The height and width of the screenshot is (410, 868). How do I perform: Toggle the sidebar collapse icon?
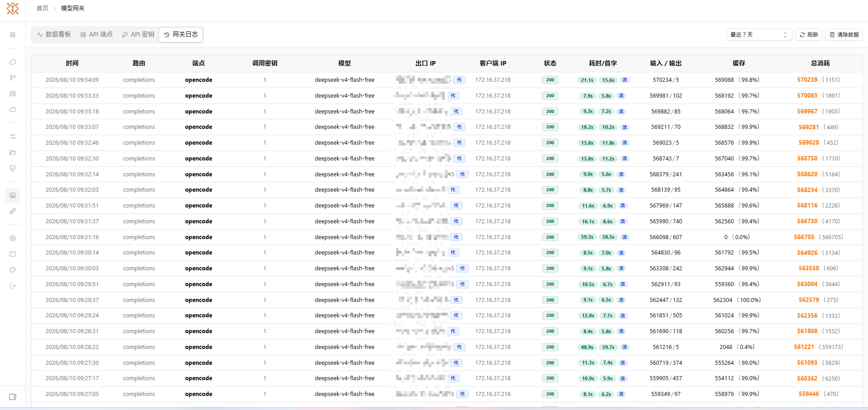(x=13, y=397)
